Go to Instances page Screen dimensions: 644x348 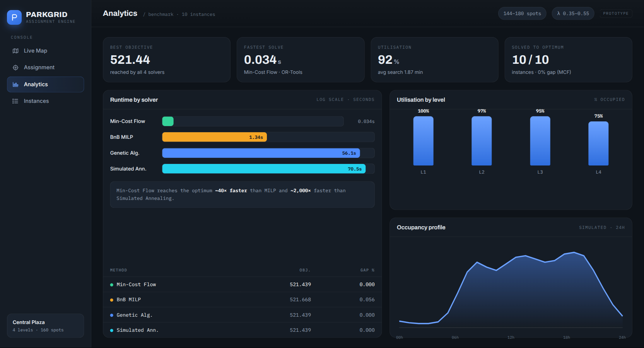point(45,101)
